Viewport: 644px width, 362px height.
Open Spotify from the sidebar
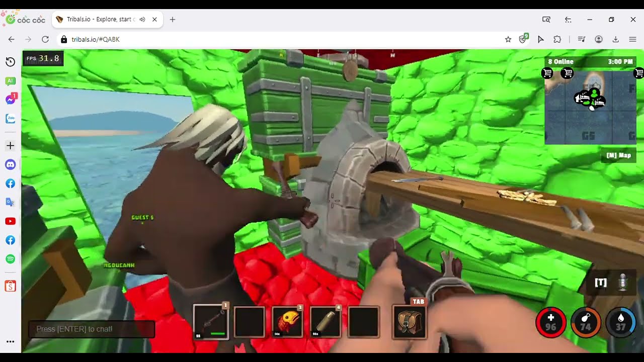(x=10, y=259)
